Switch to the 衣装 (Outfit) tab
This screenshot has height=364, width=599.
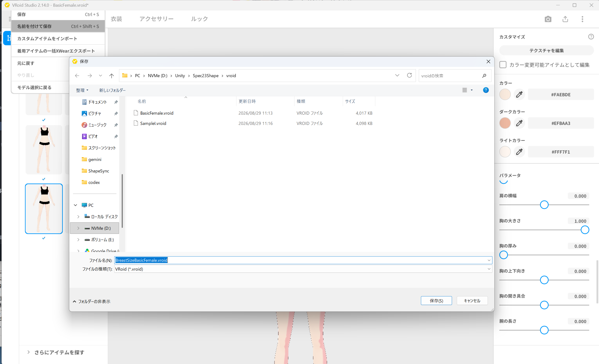point(116,19)
